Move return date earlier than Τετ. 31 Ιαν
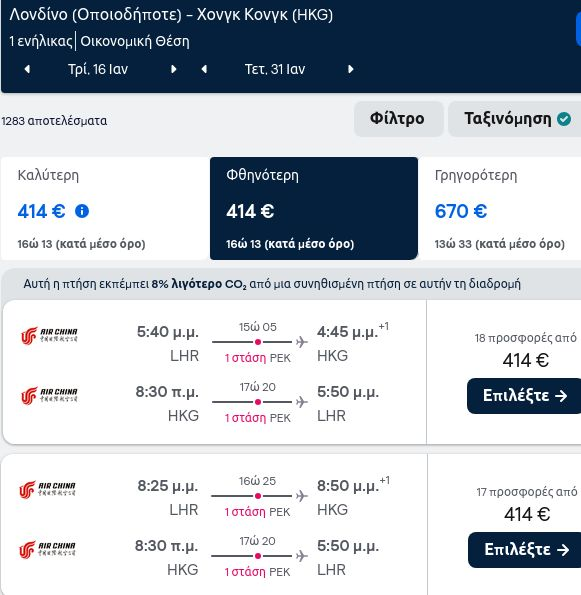 point(204,69)
